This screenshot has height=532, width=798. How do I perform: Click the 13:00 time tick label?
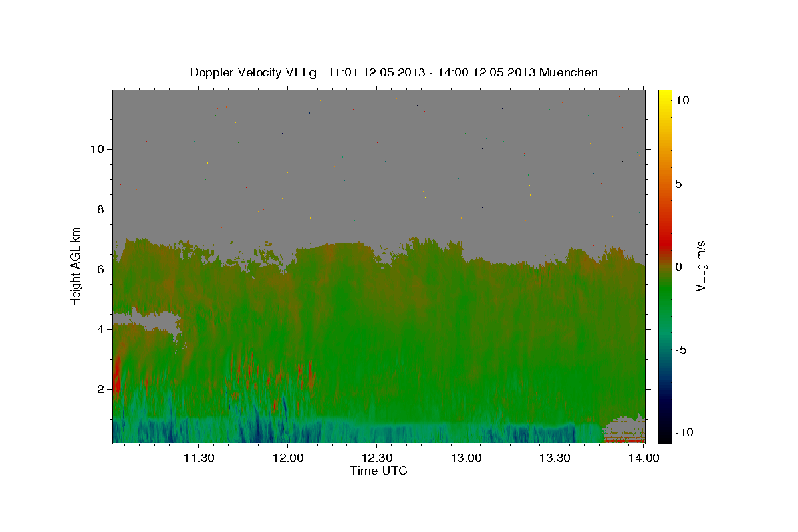click(x=466, y=458)
